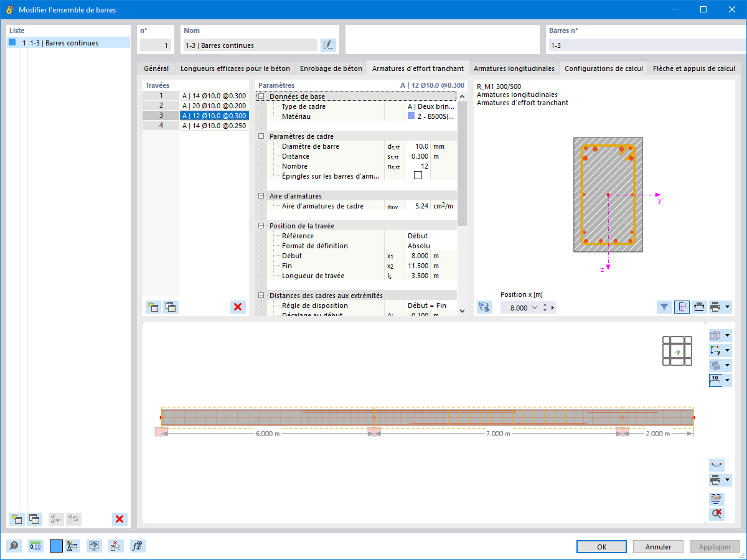Open Longueurs efficaces pour le béton tab
The image size is (747, 560).
[x=235, y=68]
